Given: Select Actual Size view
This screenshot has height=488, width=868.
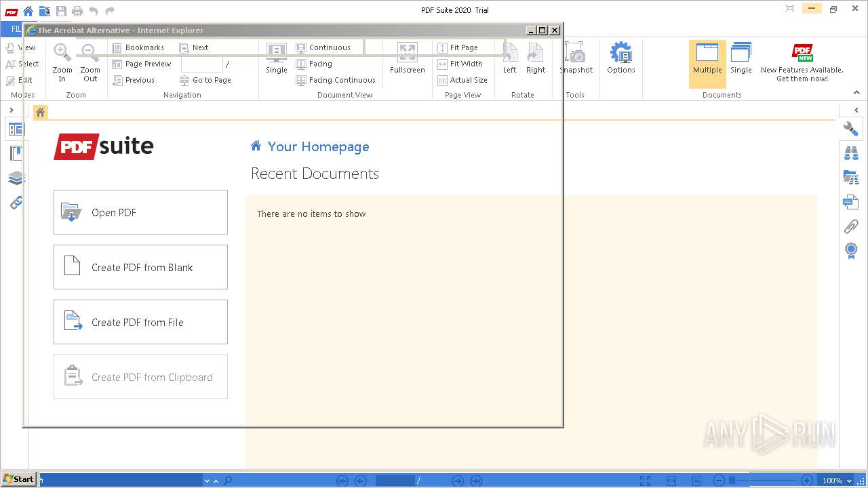Looking at the screenshot, I should pyautogui.click(x=462, y=80).
